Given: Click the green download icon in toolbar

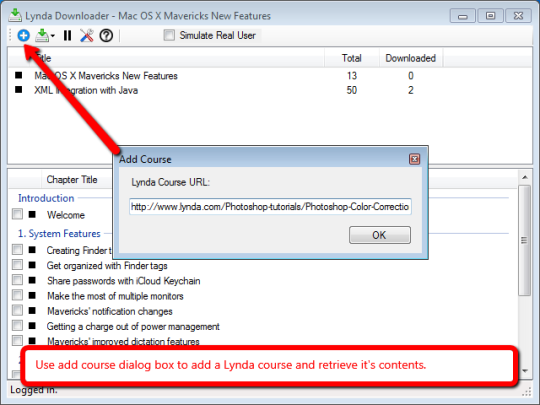Looking at the screenshot, I should point(42,35).
